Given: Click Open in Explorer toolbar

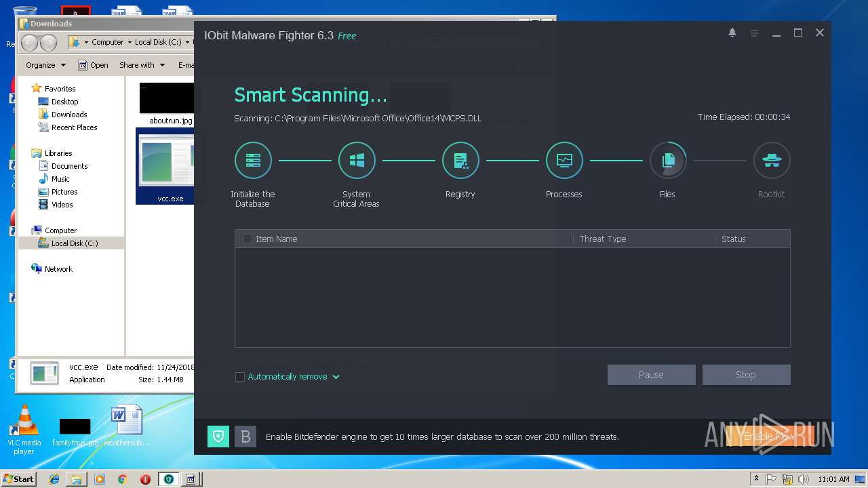Looking at the screenshot, I should coord(93,65).
